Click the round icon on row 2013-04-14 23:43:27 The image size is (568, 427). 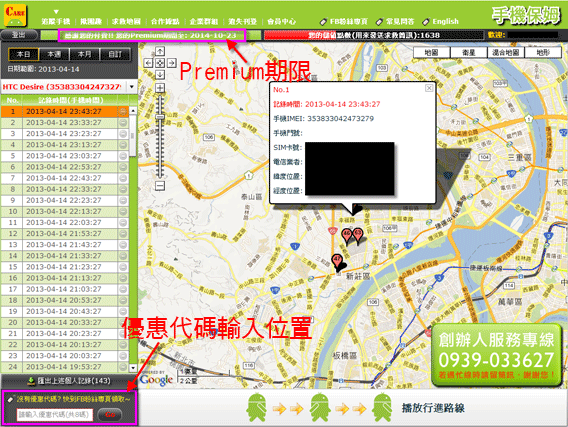pyautogui.click(x=123, y=112)
